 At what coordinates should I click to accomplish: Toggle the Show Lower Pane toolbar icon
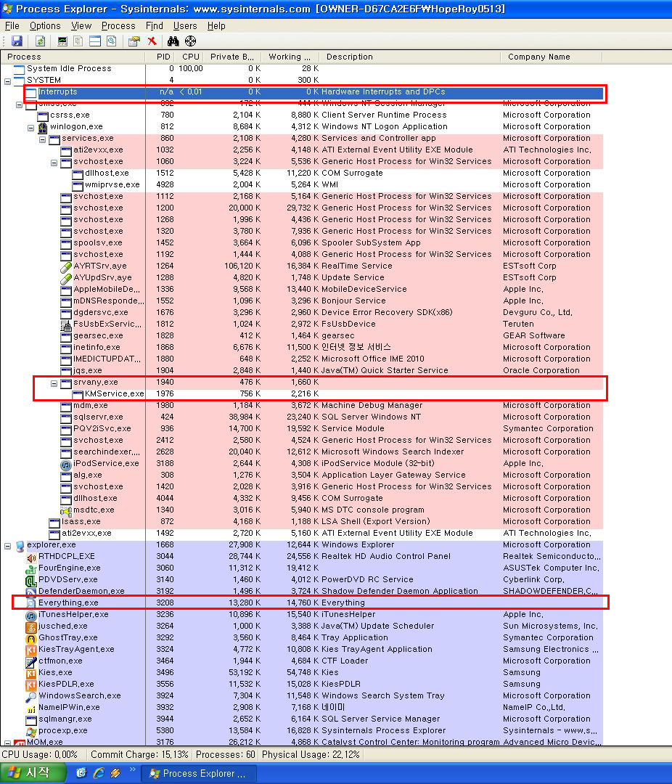[x=95, y=41]
